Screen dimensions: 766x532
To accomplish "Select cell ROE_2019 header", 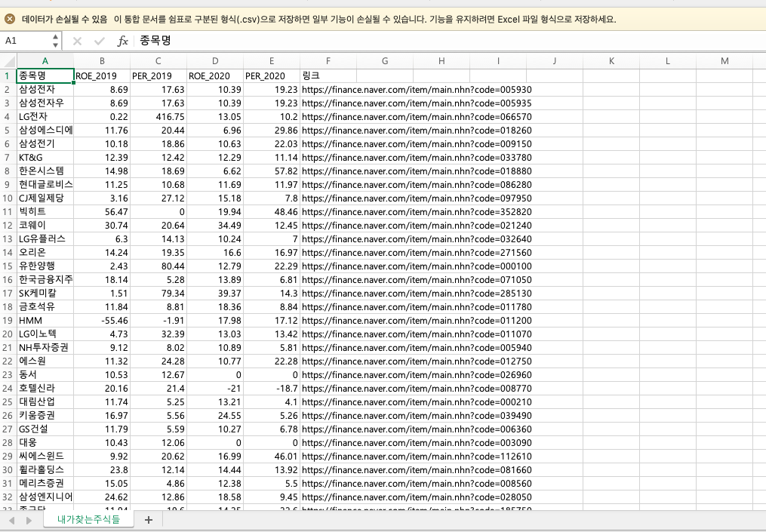I will pos(102,75).
